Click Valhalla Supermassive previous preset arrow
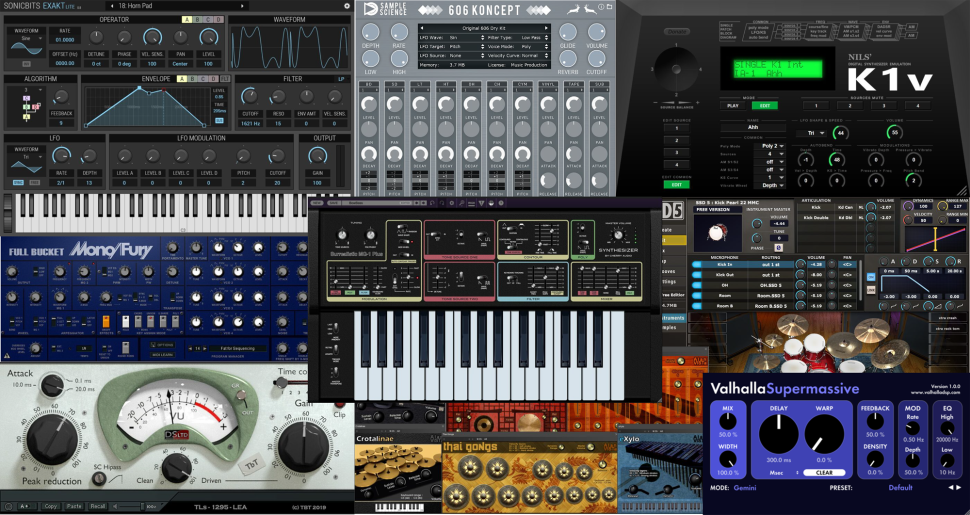 pyautogui.click(x=951, y=488)
